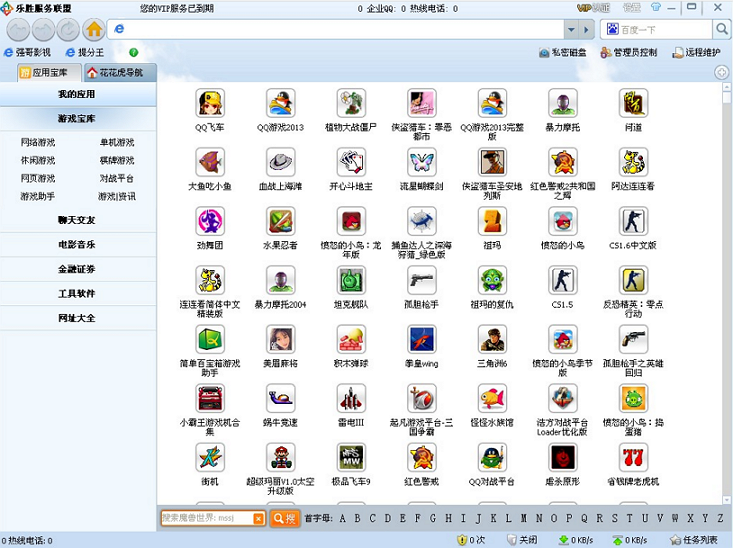Launch 坦克舰队 game icon
The width and height of the screenshot is (733, 548).
351,280
